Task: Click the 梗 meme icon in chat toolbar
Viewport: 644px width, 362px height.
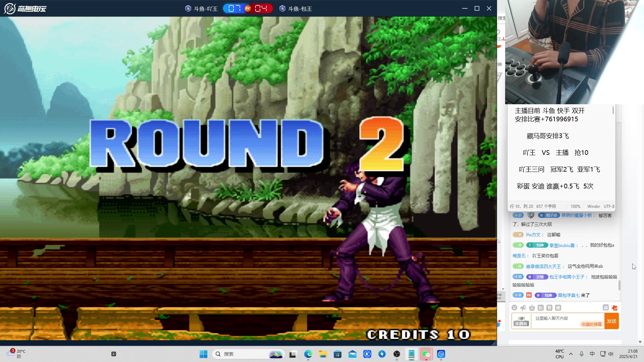Action: point(558,308)
